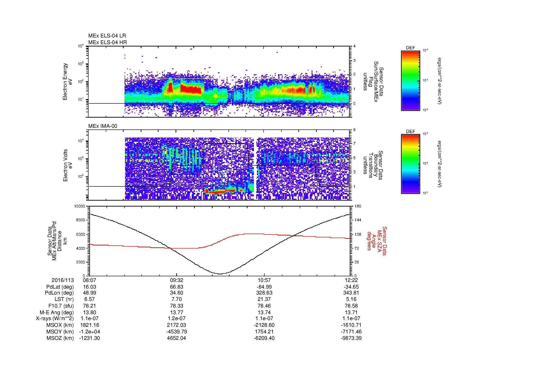555x392 pixels.
Task: Click the 'Electron Volts eV' axis label
Action: coord(67,165)
